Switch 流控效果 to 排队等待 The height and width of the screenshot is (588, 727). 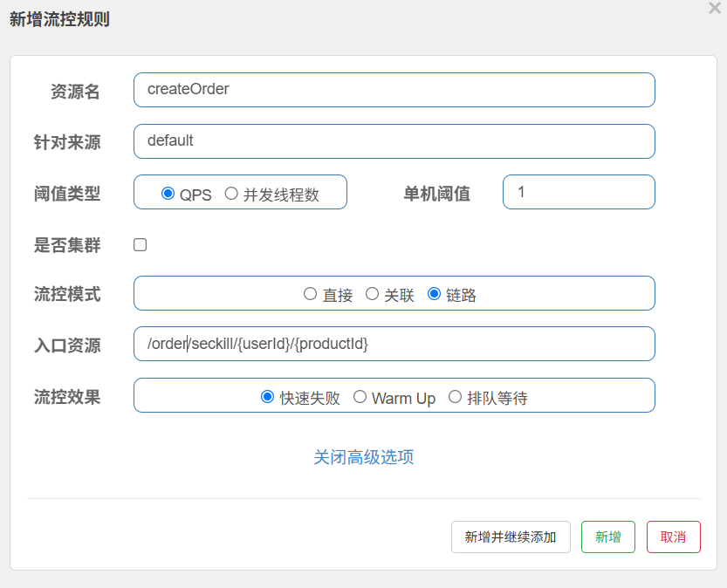click(x=455, y=397)
